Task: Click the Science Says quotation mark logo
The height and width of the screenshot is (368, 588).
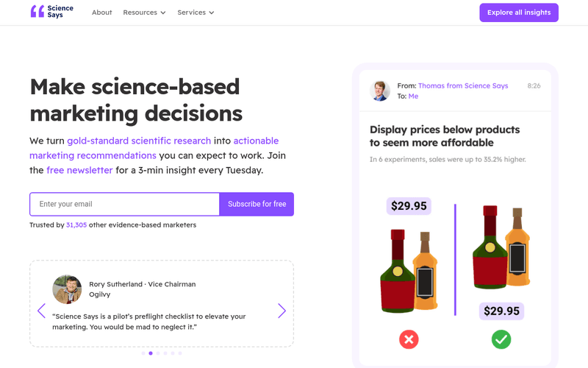Action: [37, 12]
